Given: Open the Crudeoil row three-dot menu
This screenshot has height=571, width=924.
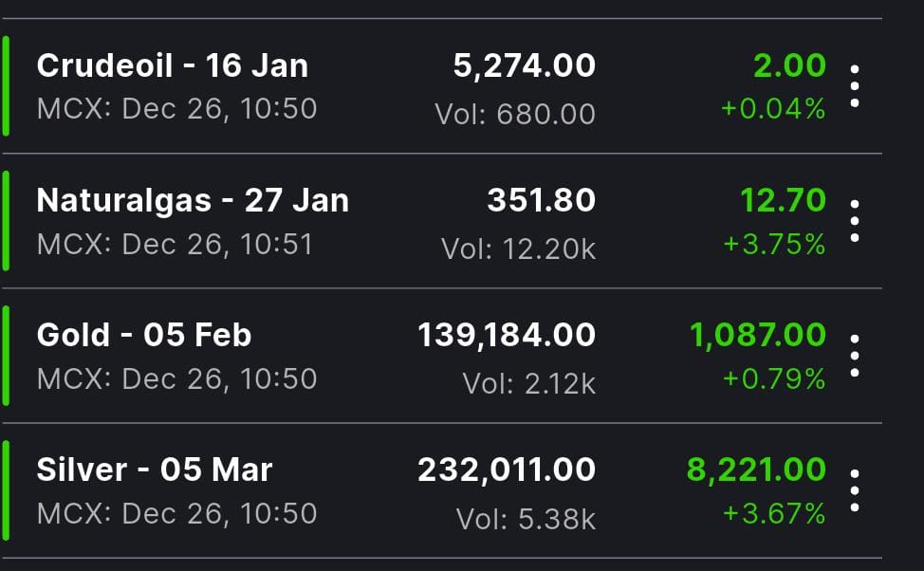Looking at the screenshot, I should pos(855,86).
